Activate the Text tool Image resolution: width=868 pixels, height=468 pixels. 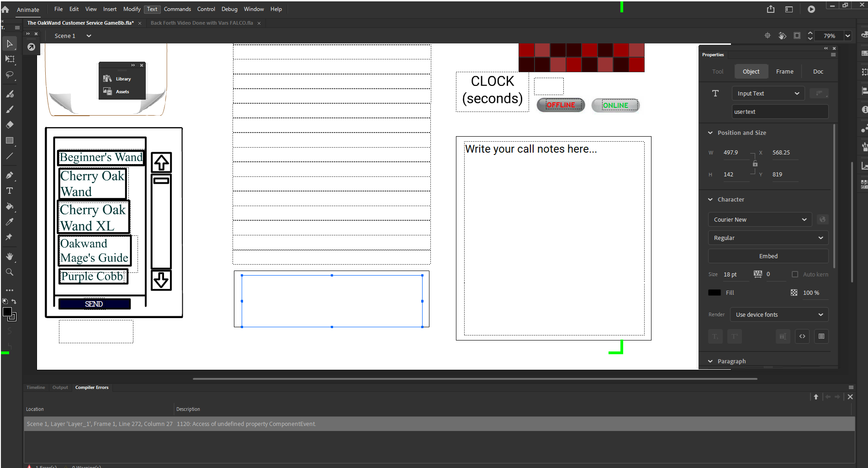(x=9, y=191)
